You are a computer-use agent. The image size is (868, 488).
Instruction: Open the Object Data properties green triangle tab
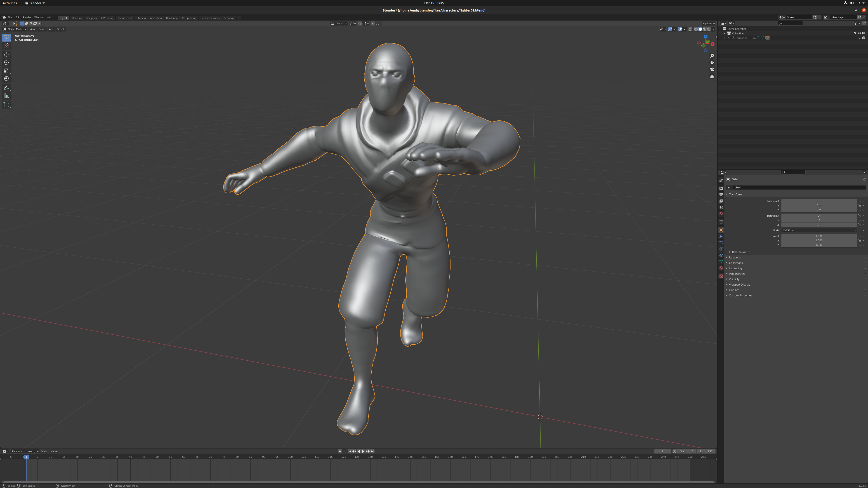point(721,262)
